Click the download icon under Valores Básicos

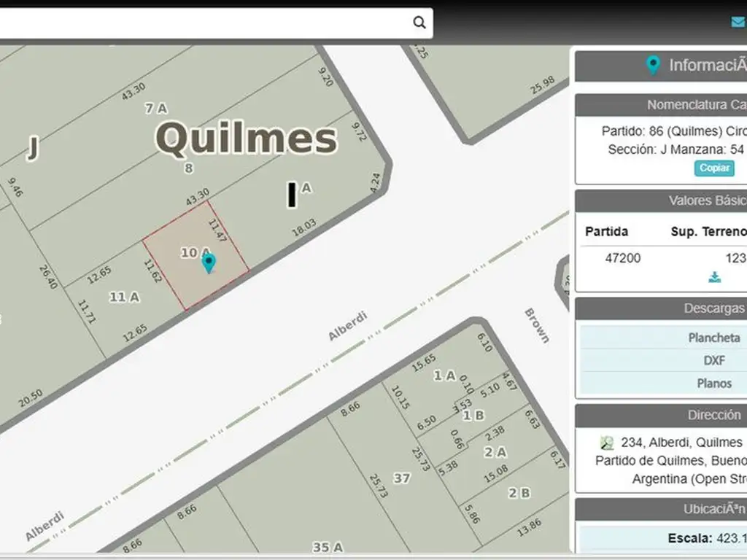coord(715,277)
